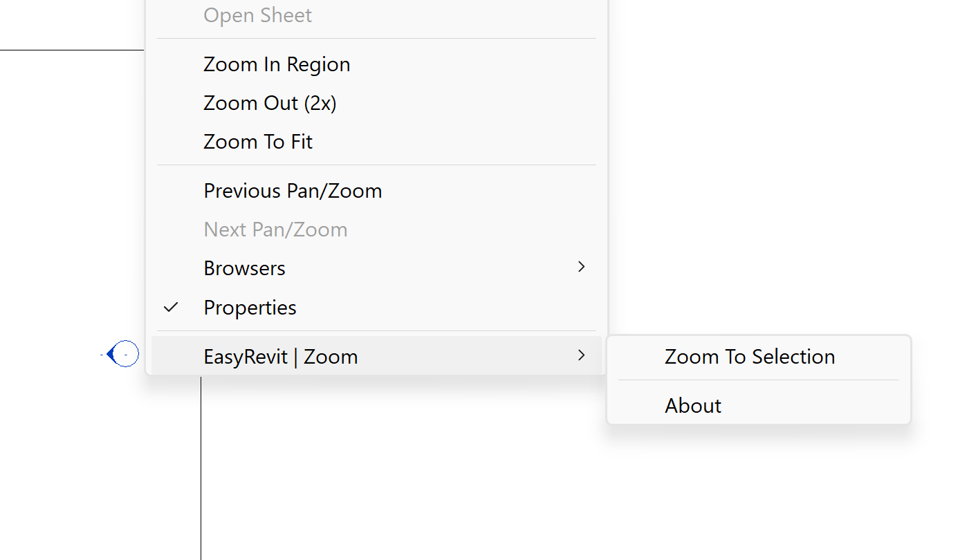Select Zoom In Region
Image resolution: width=958 pixels, height=560 pixels.
[x=277, y=64]
